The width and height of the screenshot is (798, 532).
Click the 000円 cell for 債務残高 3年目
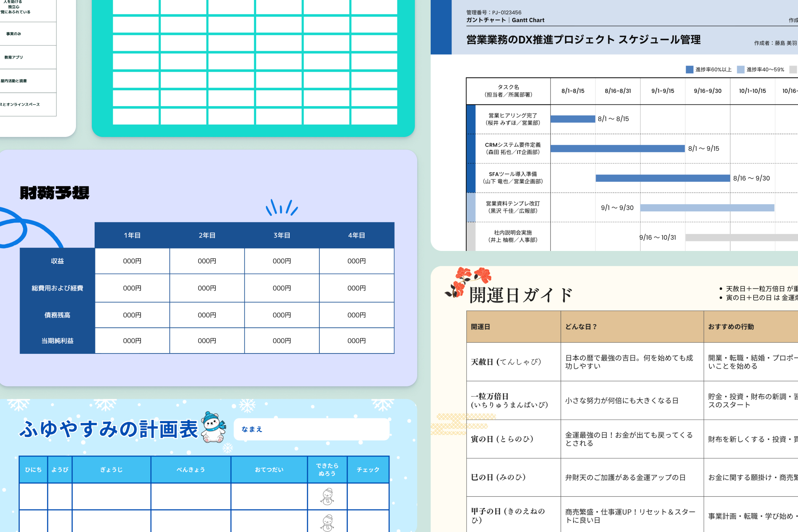pyautogui.click(x=282, y=315)
